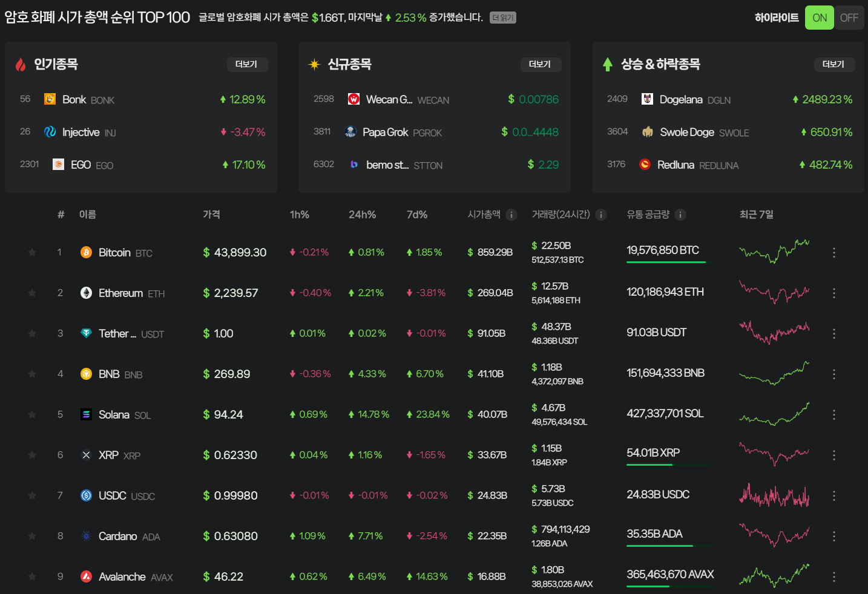Screen dimensions: 868x594
Task: Click the Tether coin logo
Action: (x=87, y=333)
